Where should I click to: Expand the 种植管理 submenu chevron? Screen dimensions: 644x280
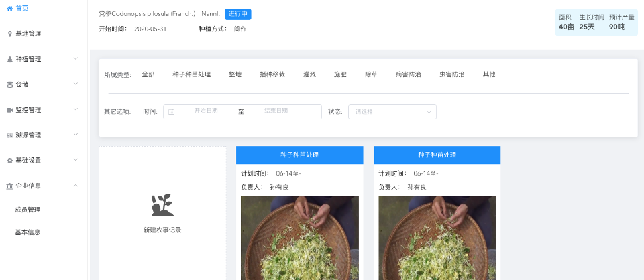click(x=76, y=59)
